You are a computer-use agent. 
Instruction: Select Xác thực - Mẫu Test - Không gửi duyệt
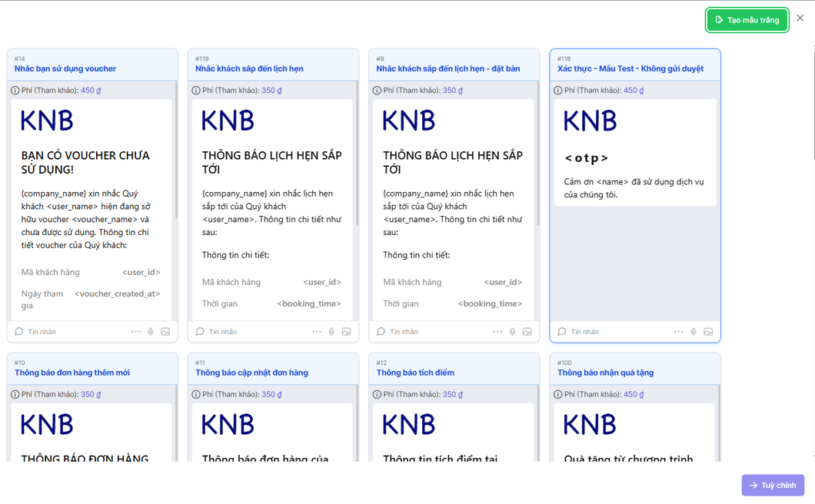click(630, 68)
